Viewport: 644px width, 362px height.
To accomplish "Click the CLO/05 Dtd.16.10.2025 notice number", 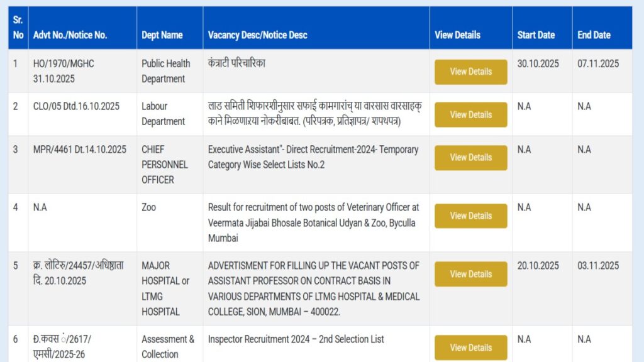I will (x=76, y=106).
